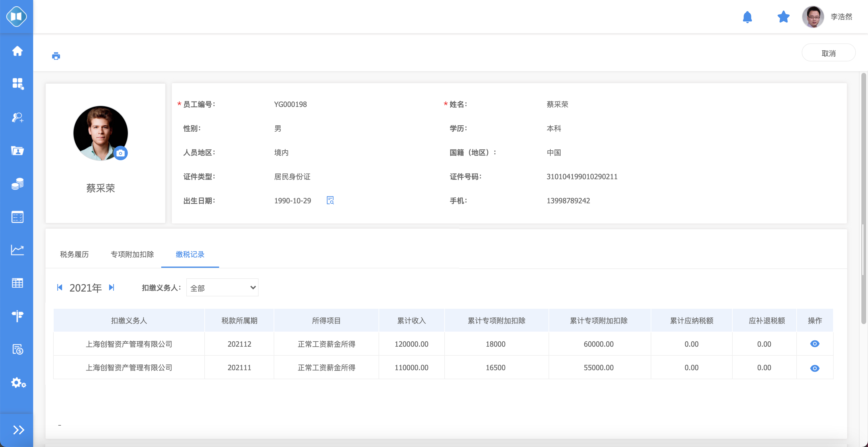868x447 pixels.
Task: Click camera icon on employee photo
Action: tap(120, 153)
